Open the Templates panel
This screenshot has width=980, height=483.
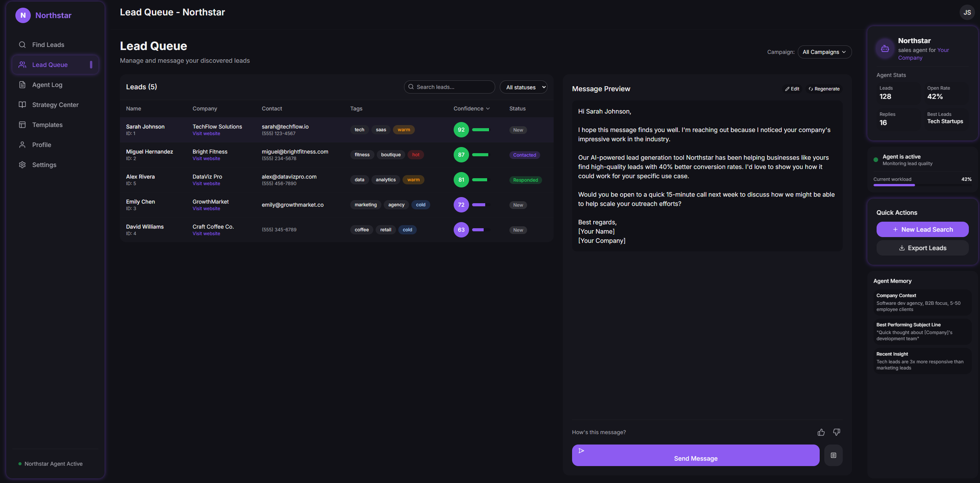pos(47,125)
